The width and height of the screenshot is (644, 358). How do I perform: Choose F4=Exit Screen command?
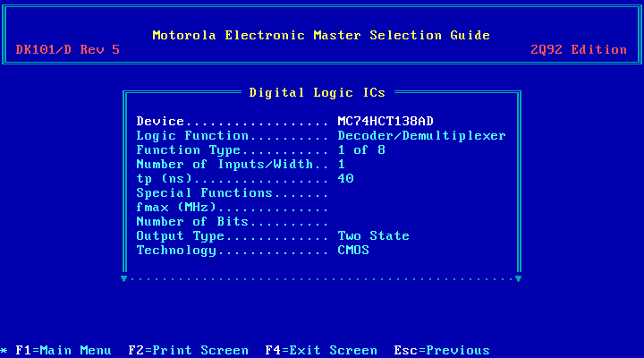(321, 351)
